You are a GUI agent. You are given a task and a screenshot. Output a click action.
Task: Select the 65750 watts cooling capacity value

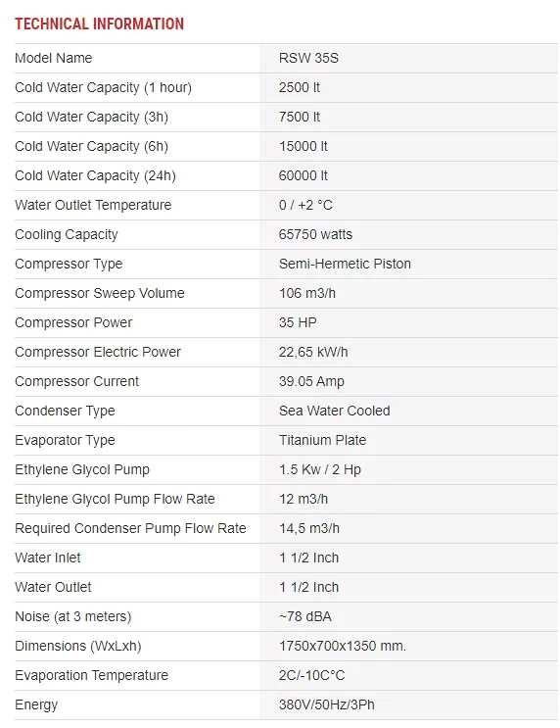point(315,234)
